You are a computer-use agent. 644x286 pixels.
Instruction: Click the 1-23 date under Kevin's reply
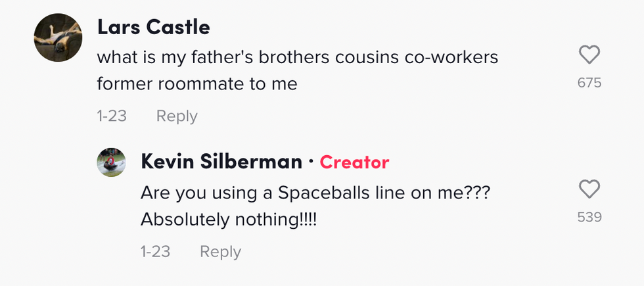point(155,252)
